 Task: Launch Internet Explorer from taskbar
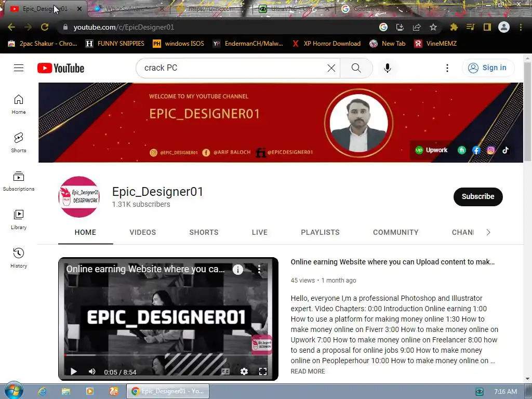click(x=42, y=391)
